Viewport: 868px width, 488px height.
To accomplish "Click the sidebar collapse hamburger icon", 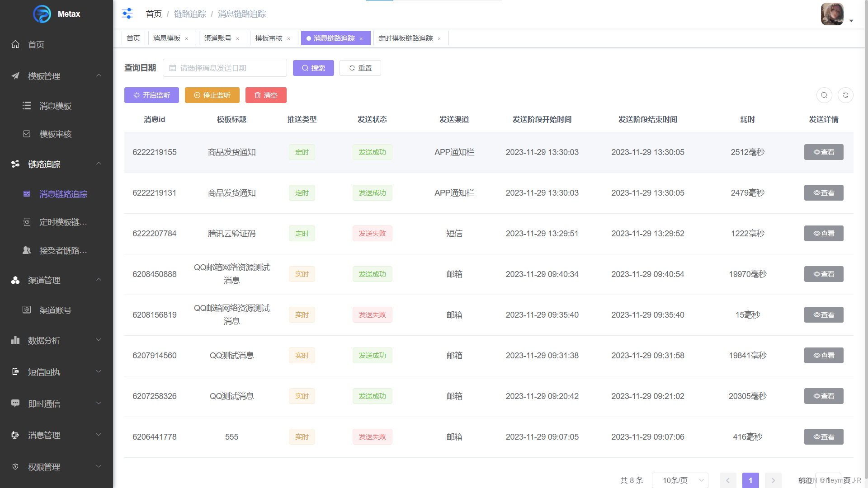I will click(x=127, y=14).
